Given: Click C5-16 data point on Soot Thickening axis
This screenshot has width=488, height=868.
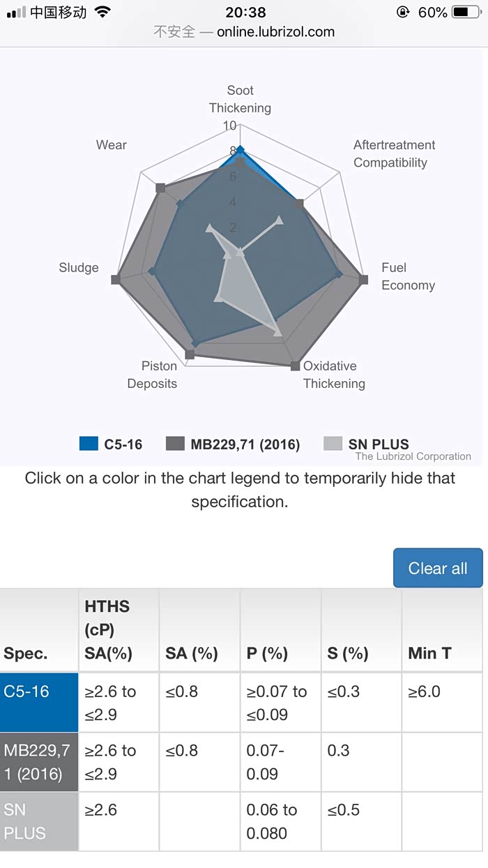Looking at the screenshot, I should (x=240, y=149).
